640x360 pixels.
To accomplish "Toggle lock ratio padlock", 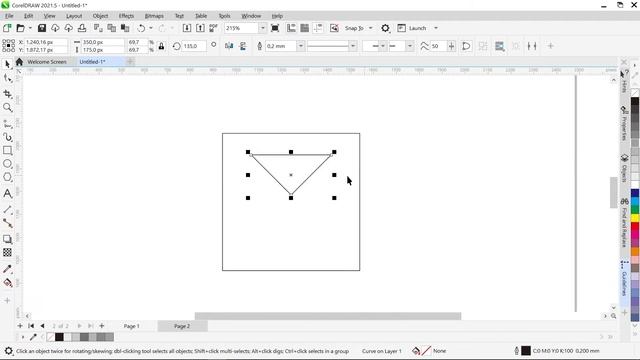I will coord(162,46).
